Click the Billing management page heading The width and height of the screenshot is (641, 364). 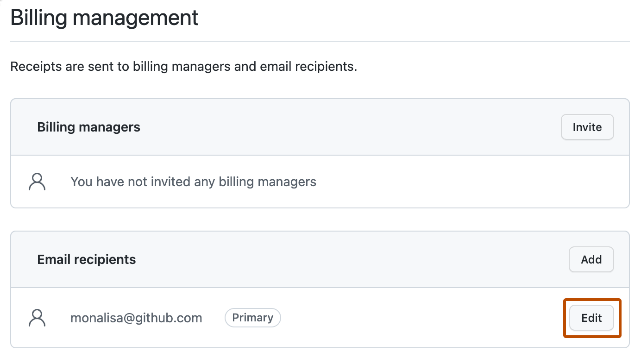(x=104, y=18)
